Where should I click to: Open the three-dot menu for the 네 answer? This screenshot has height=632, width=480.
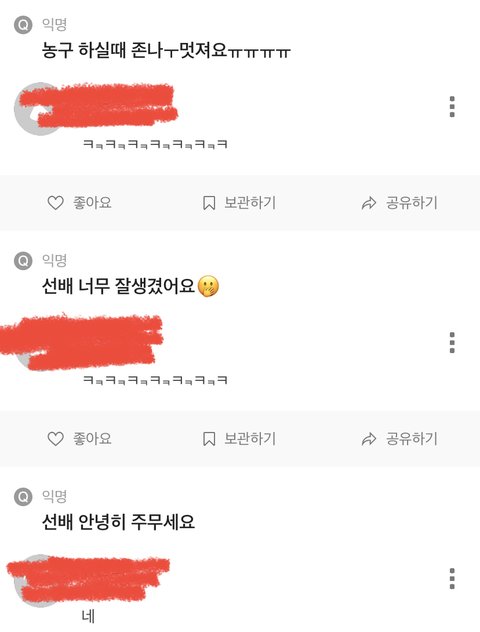click(452, 578)
